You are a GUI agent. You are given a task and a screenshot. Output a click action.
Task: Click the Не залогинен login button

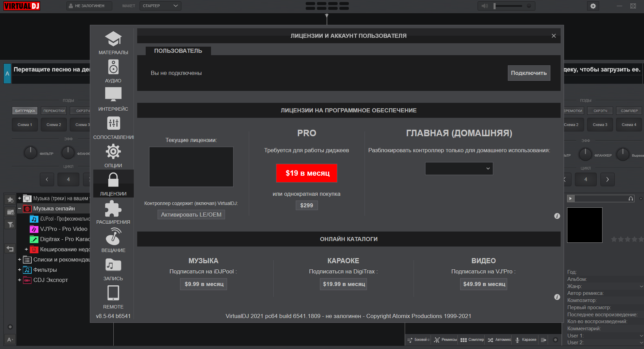[x=90, y=6]
